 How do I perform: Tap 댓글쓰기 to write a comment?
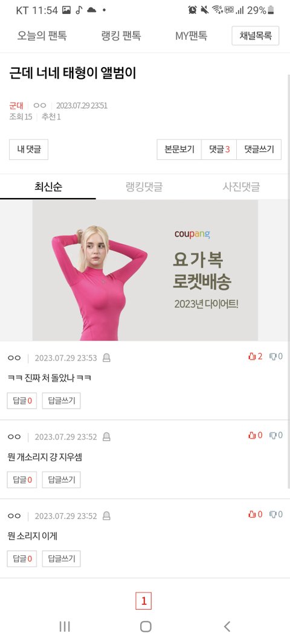point(259,150)
